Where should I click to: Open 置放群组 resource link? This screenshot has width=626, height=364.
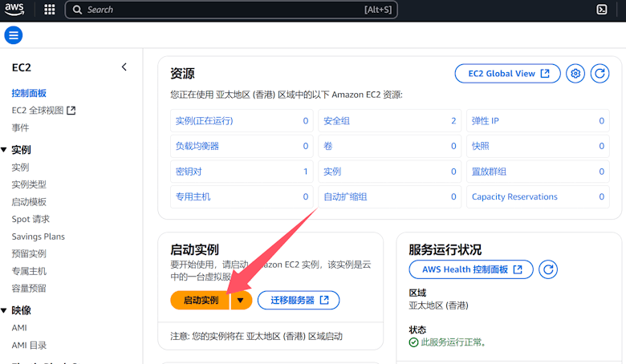[489, 172]
